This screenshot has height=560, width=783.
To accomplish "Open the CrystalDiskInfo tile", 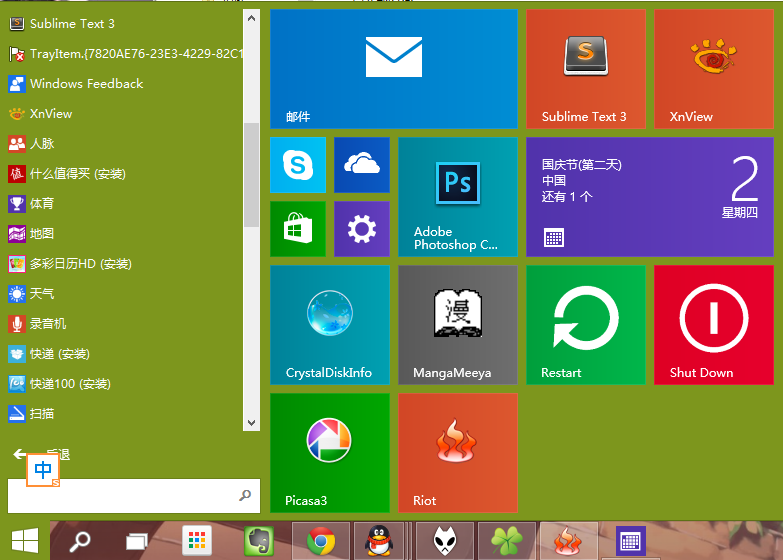I will pyautogui.click(x=329, y=325).
